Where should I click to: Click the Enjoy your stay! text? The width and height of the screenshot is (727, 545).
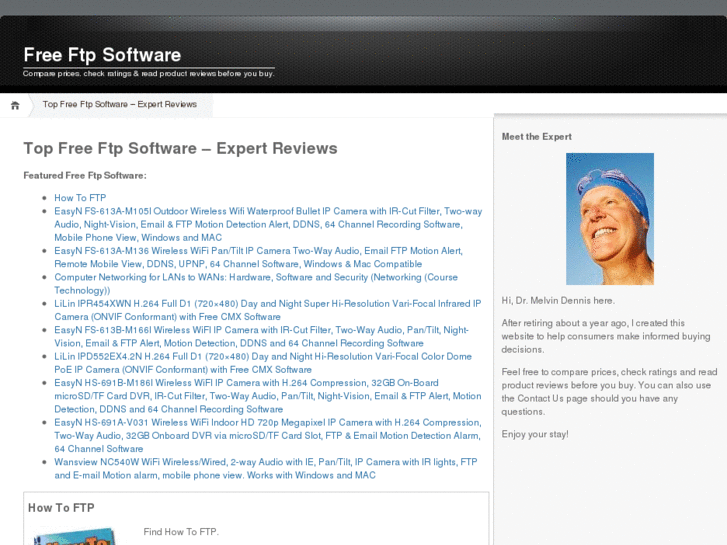click(x=535, y=434)
